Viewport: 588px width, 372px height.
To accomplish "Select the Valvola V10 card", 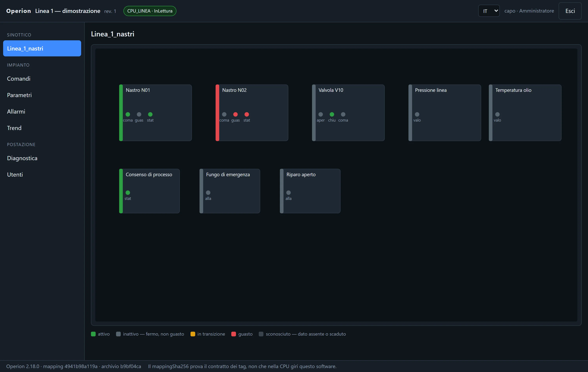I will tap(348, 113).
